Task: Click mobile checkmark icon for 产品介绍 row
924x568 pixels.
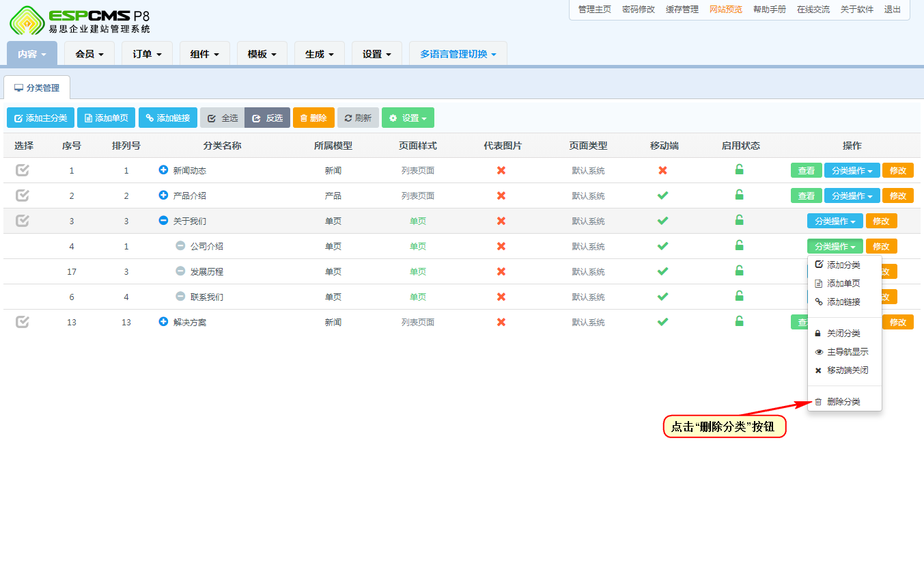Action: (662, 195)
